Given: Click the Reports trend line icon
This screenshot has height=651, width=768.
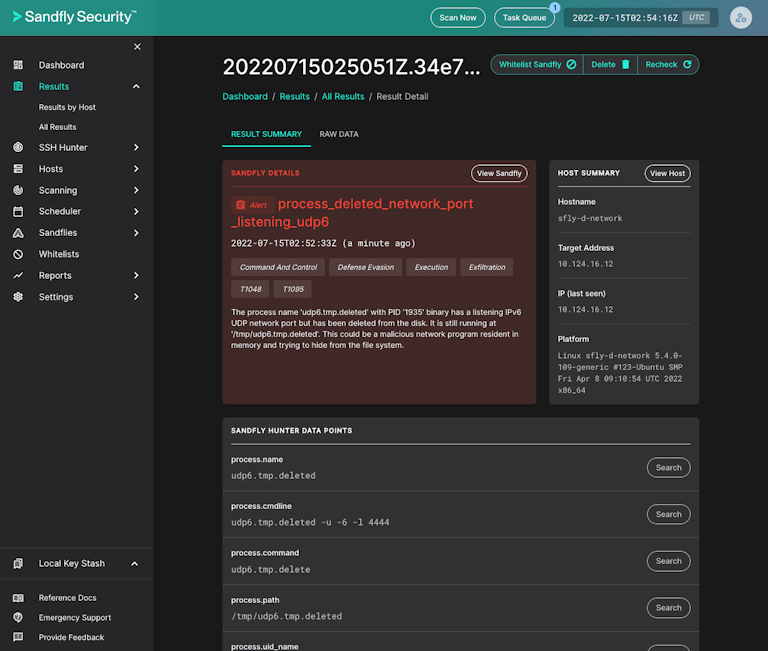Looking at the screenshot, I should (18, 275).
